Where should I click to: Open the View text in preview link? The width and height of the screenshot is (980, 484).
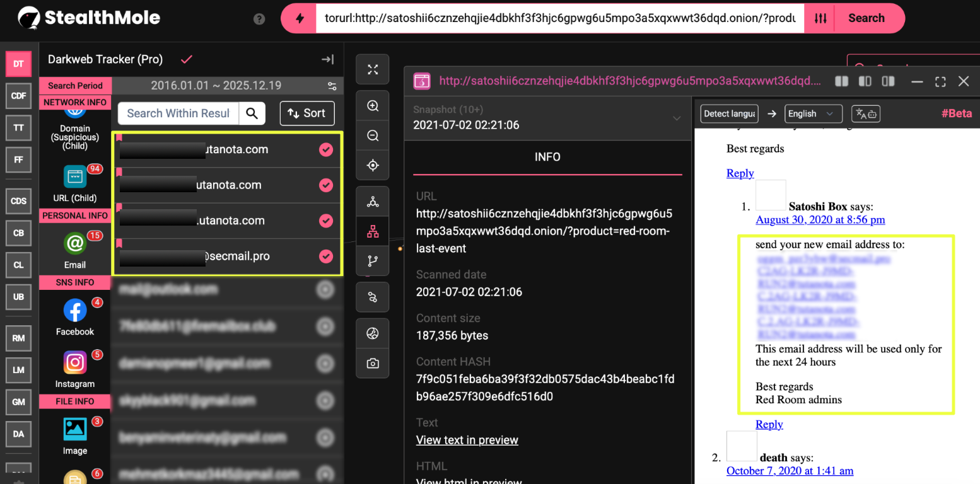coord(467,440)
